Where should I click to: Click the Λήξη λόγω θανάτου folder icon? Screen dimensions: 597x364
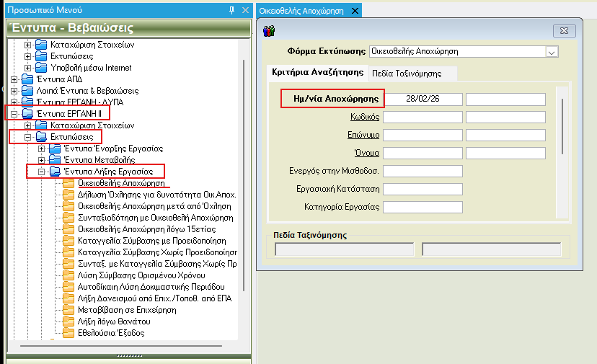68,321
